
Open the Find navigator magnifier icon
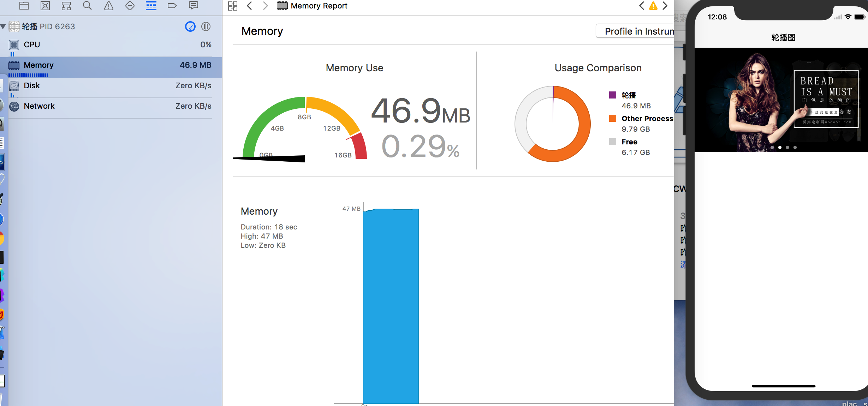point(87,6)
